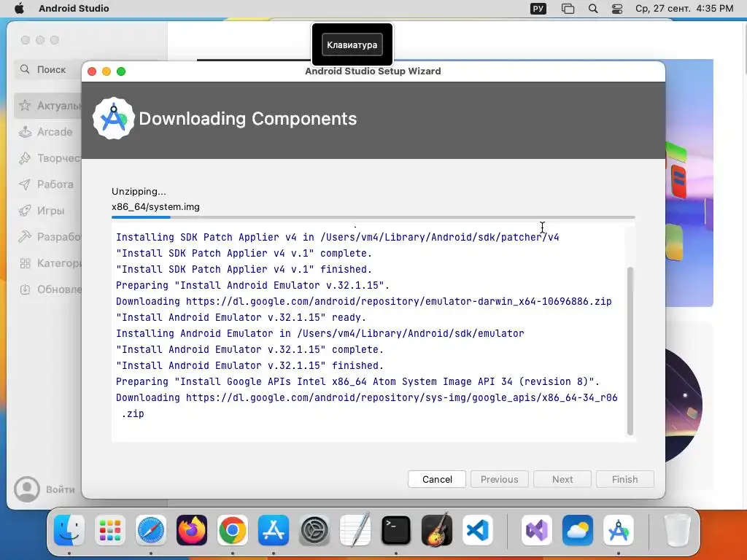The image size is (747, 560).
Task: Click the disabled Finish button
Action: coord(624,479)
